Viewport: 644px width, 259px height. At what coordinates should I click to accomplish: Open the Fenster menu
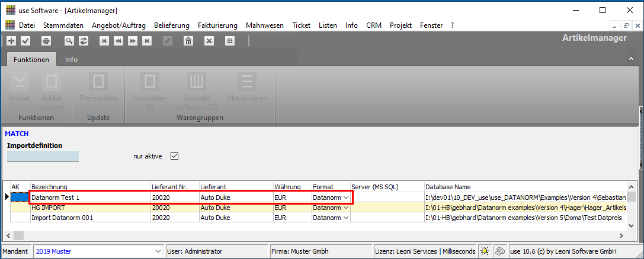431,25
